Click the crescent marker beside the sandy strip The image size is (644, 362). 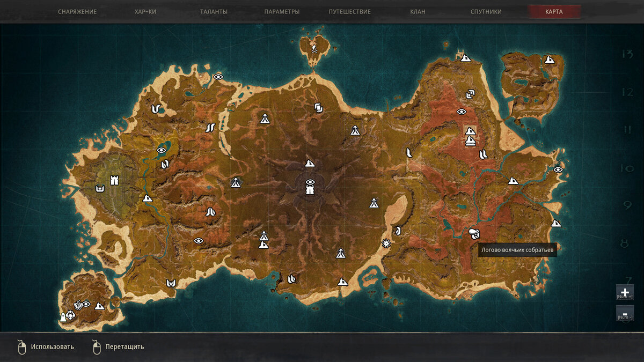coord(398,231)
